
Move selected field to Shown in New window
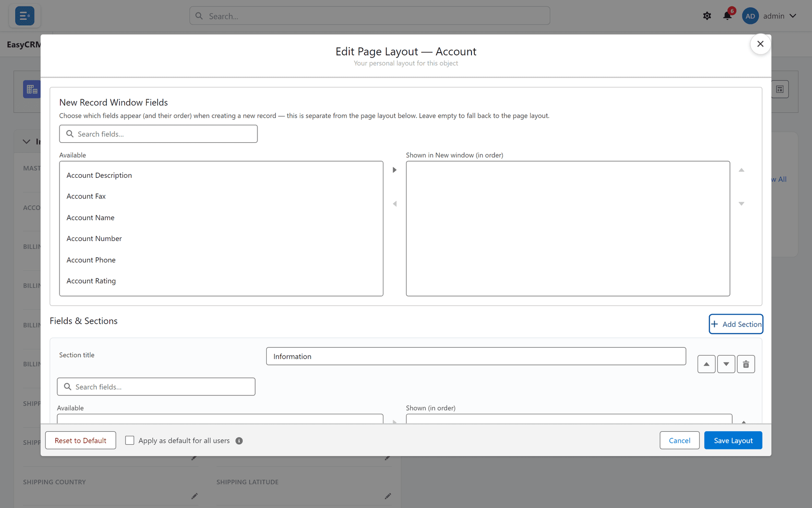pos(394,170)
